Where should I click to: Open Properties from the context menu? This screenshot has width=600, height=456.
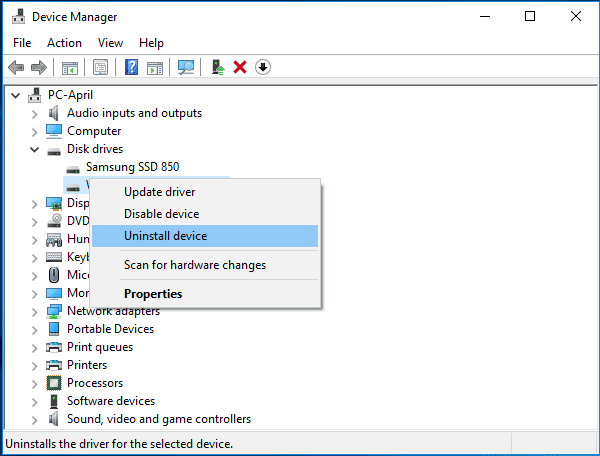tap(205, 294)
